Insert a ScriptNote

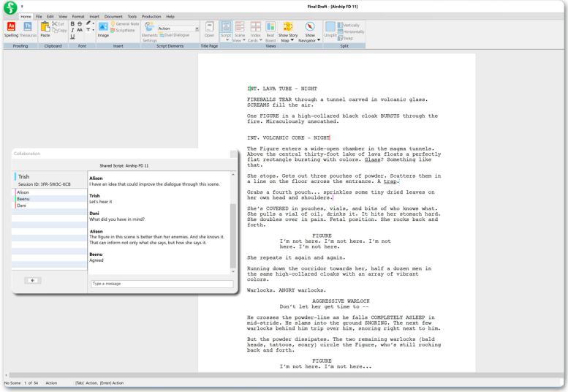pyautogui.click(x=123, y=31)
